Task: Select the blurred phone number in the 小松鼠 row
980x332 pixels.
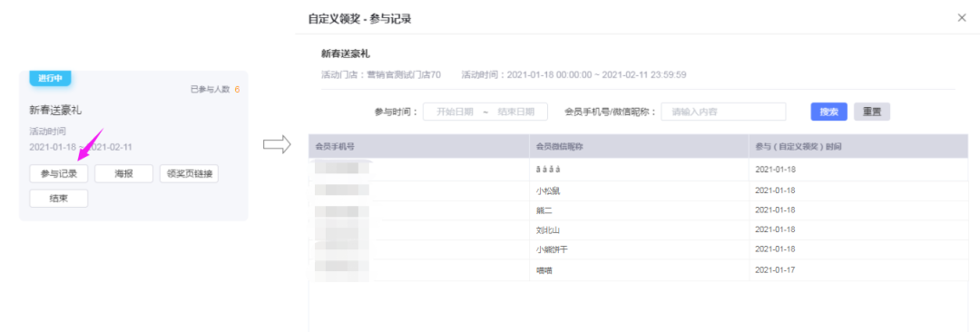Action: click(x=342, y=190)
